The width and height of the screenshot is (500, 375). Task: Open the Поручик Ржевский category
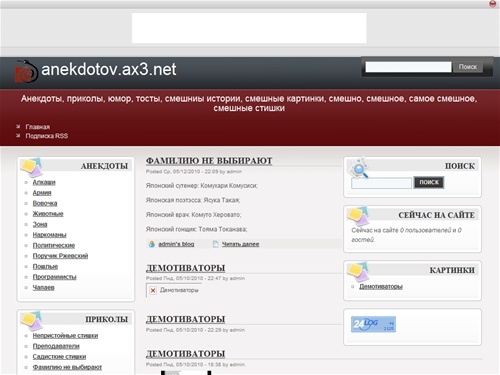(x=60, y=256)
